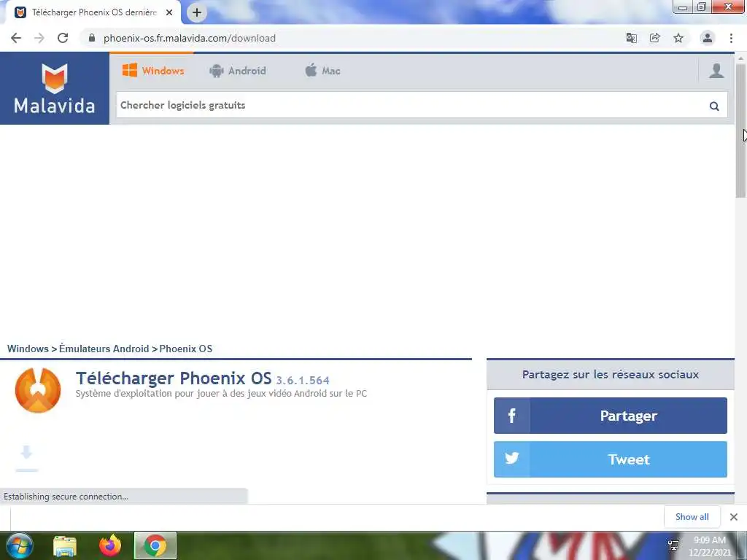
Task: Click the Phoenix OS orange app icon
Action: (38, 390)
